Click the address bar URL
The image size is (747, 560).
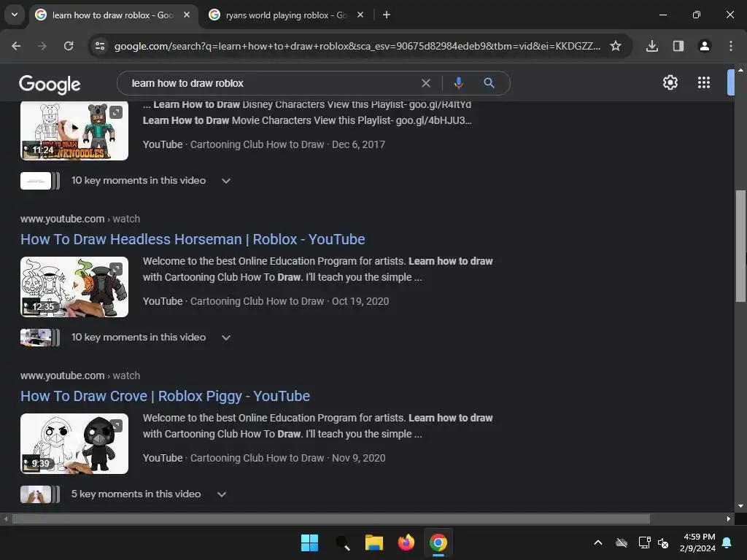(x=357, y=46)
